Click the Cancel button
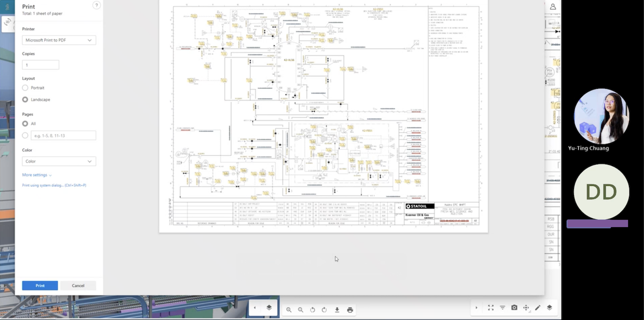This screenshot has height=320, width=644. tap(78, 286)
